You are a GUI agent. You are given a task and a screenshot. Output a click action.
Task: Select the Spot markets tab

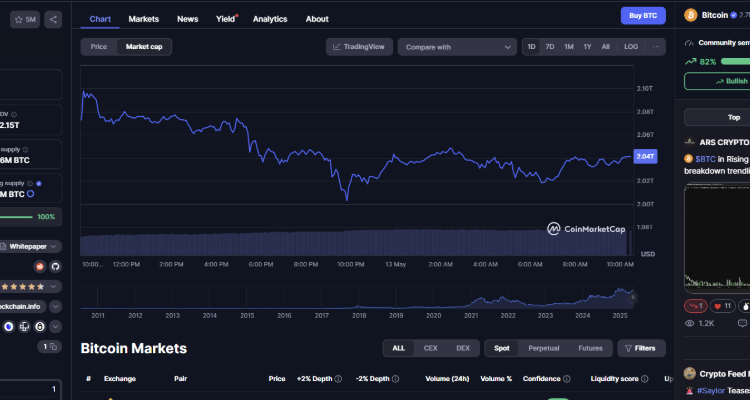(502, 348)
